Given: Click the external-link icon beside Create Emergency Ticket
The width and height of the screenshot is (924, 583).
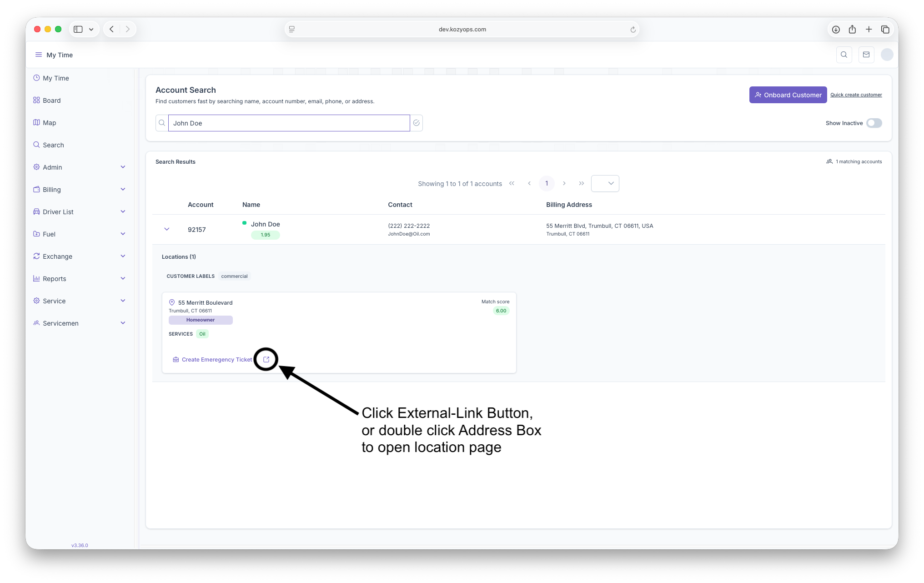Looking at the screenshot, I should (266, 359).
